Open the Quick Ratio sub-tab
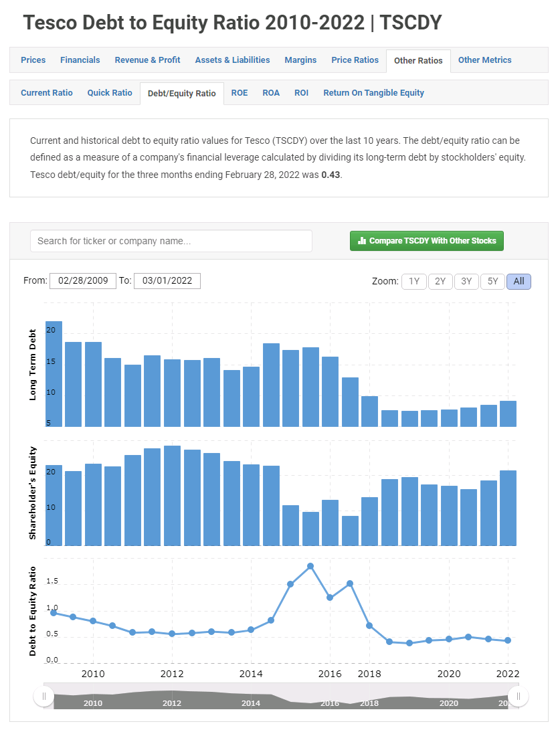Viewport: 560px width, 734px height. click(x=110, y=93)
